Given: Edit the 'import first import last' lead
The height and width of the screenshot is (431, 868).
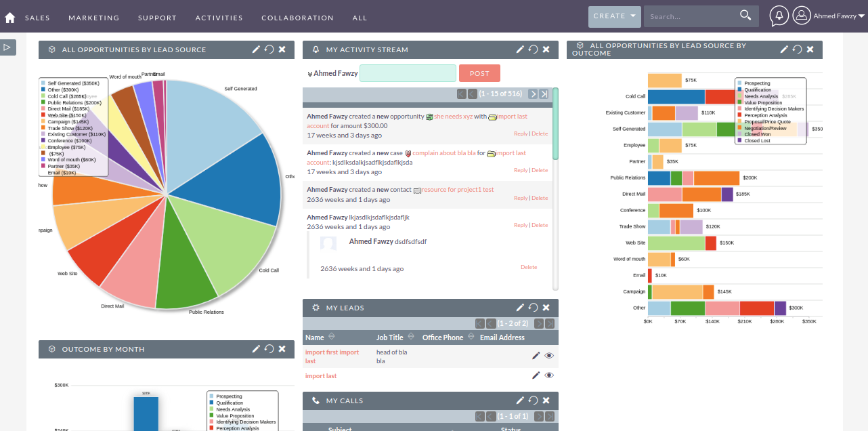Looking at the screenshot, I should pos(536,356).
